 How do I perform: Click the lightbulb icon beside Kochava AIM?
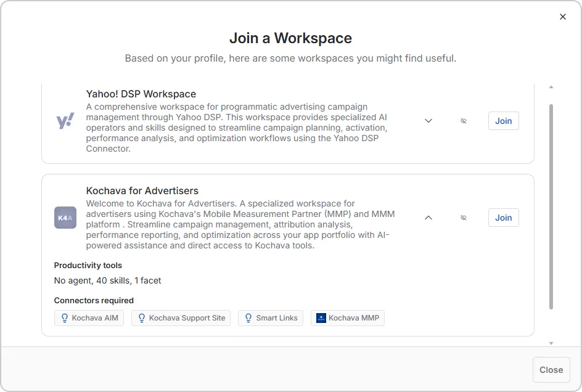point(65,318)
